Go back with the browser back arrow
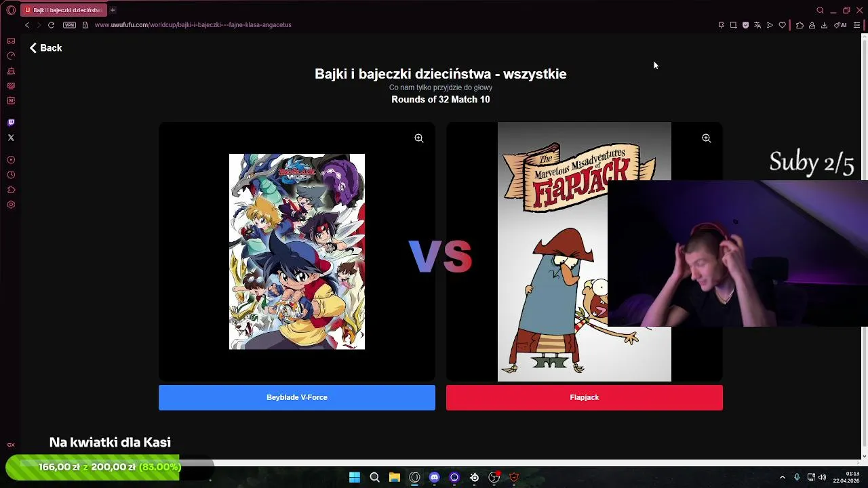The height and width of the screenshot is (488, 868). [27, 25]
